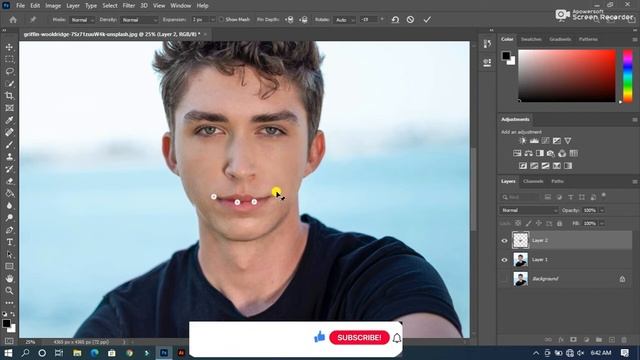
Task: Click the hue spectrum slider
Action: (x=627, y=76)
